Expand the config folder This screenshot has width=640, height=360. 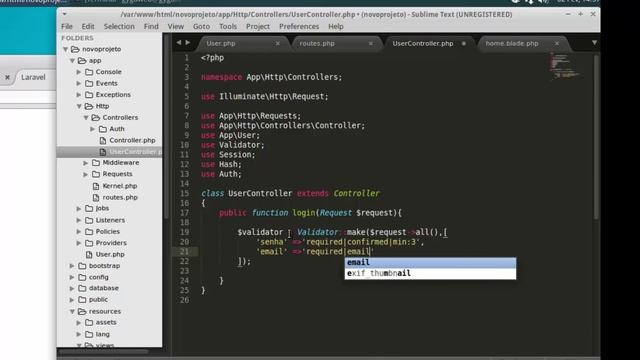tap(72, 277)
